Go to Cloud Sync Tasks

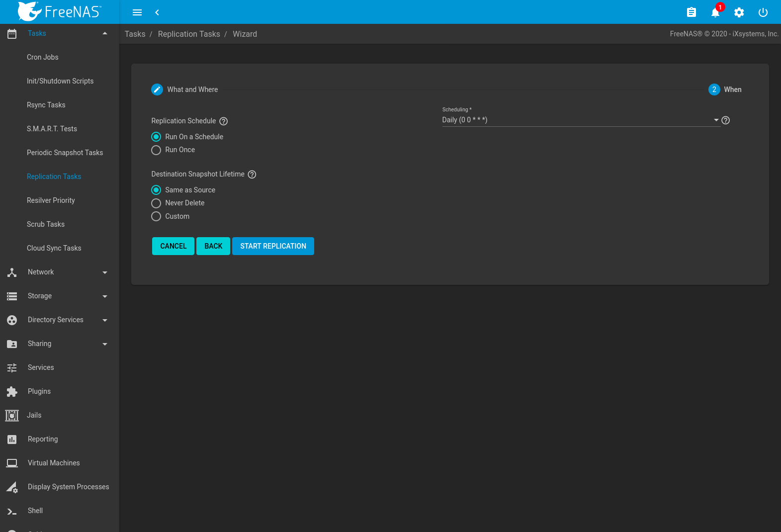click(54, 248)
